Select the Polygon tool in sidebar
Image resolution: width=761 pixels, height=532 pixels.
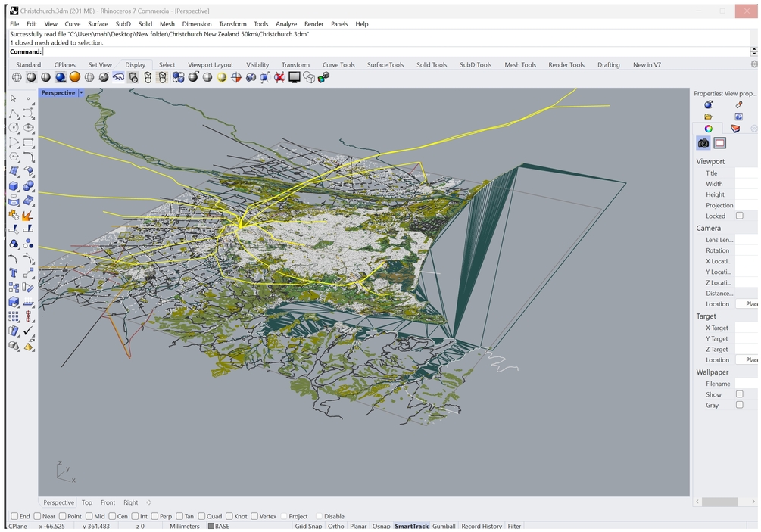[14, 157]
